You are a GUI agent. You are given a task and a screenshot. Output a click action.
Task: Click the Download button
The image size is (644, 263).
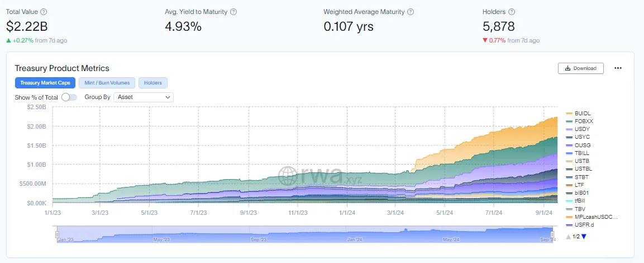[x=581, y=68]
